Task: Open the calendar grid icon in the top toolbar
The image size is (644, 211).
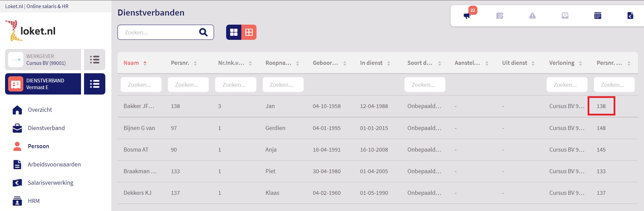Action: pyautogui.click(x=597, y=16)
